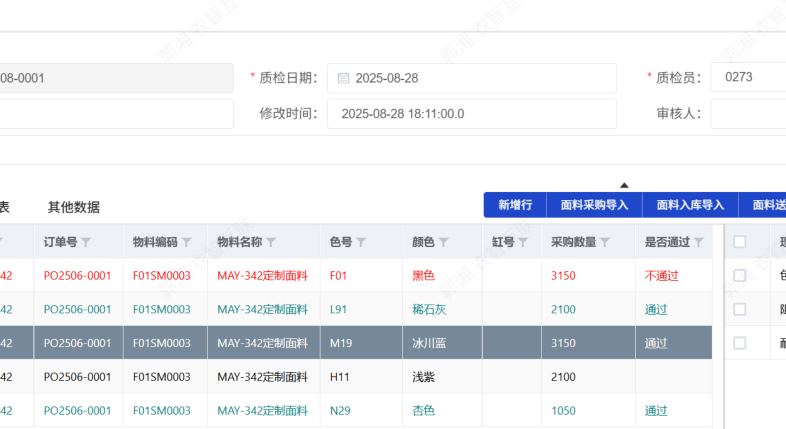This screenshot has height=429, width=786.
Task: Tick the header select-all checkbox in right panel
Action: (739, 242)
